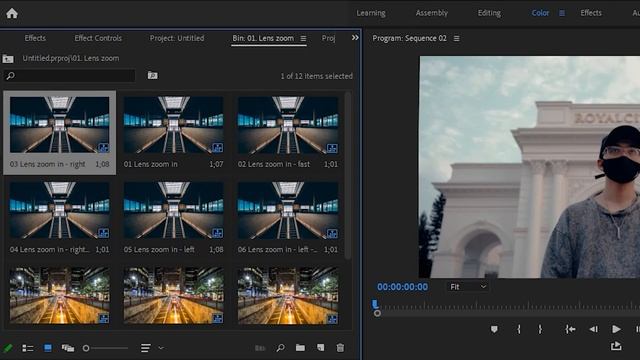Screen dimensions: 640x360
Task: Show the Project: Untitled panel tab
Action: (x=177, y=38)
